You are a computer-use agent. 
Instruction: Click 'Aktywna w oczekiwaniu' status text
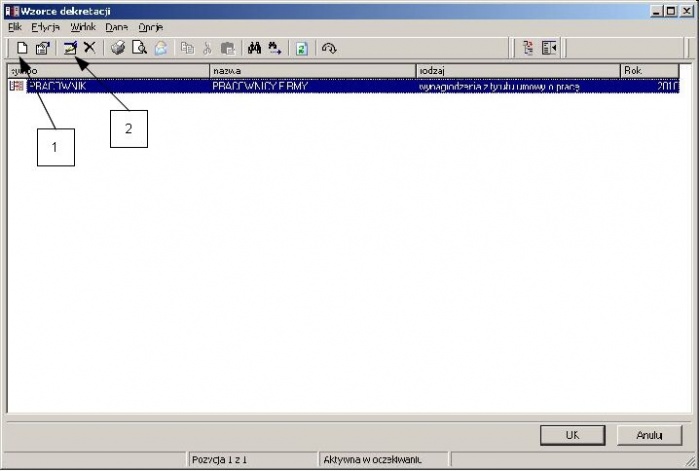[372, 459]
